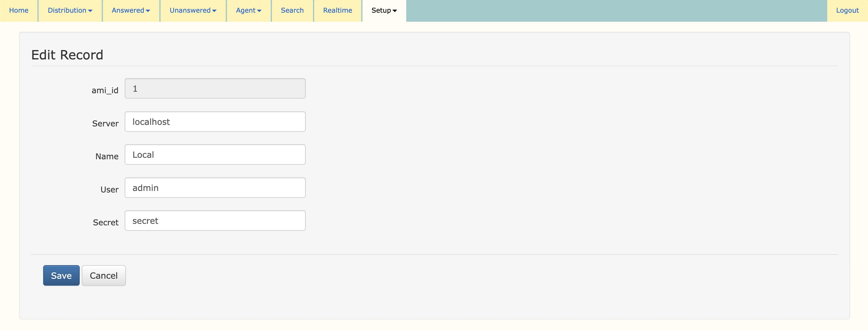Expand the Answered dropdown

(x=130, y=11)
